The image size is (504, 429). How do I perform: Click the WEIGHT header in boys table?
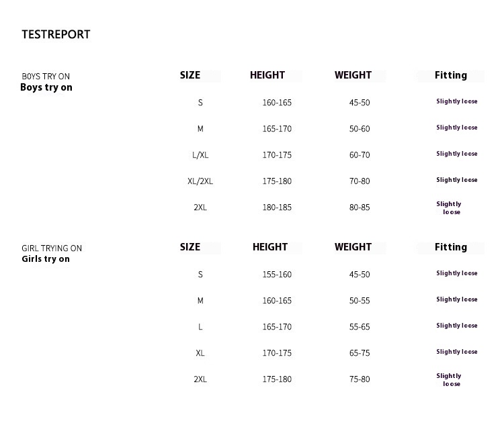(353, 75)
